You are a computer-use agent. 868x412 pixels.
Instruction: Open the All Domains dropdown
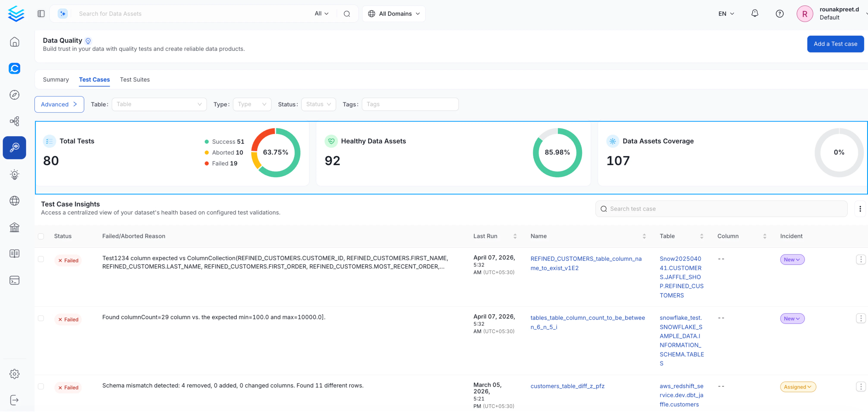(x=394, y=14)
